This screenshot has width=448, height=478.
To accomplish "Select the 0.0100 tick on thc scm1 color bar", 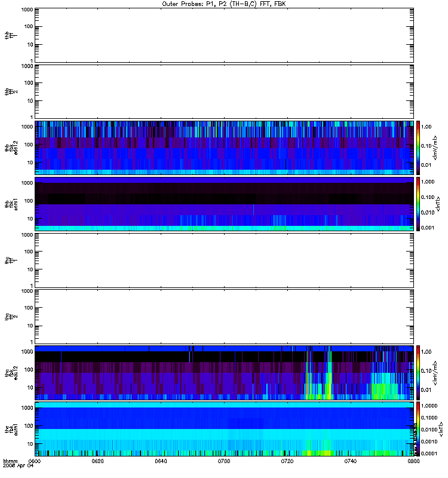I will point(429,430).
